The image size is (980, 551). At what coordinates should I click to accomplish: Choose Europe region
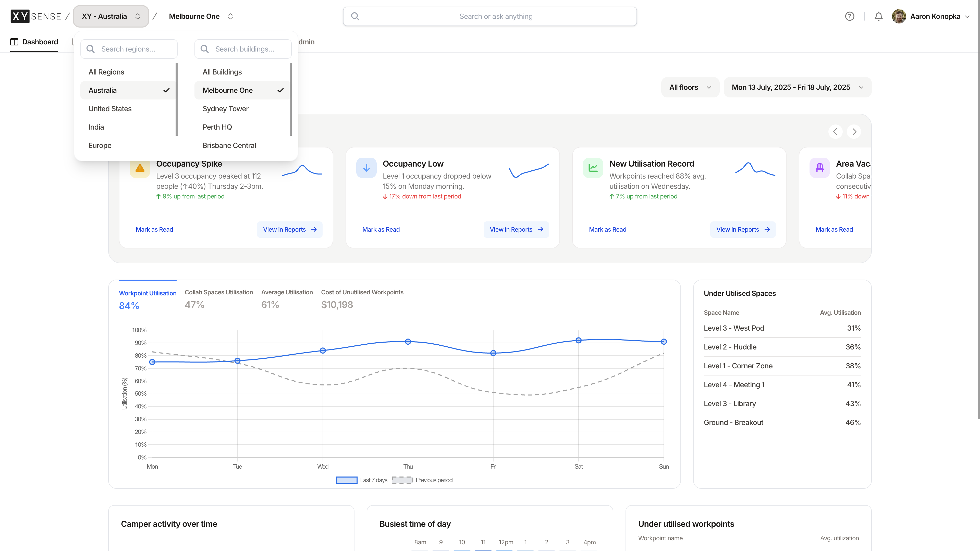[x=128, y=145]
